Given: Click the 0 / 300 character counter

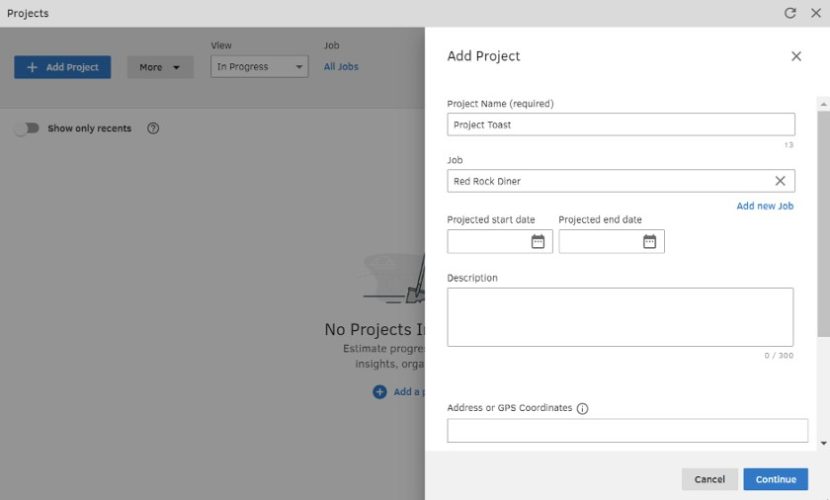Looking at the screenshot, I should (x=779, y=356).
